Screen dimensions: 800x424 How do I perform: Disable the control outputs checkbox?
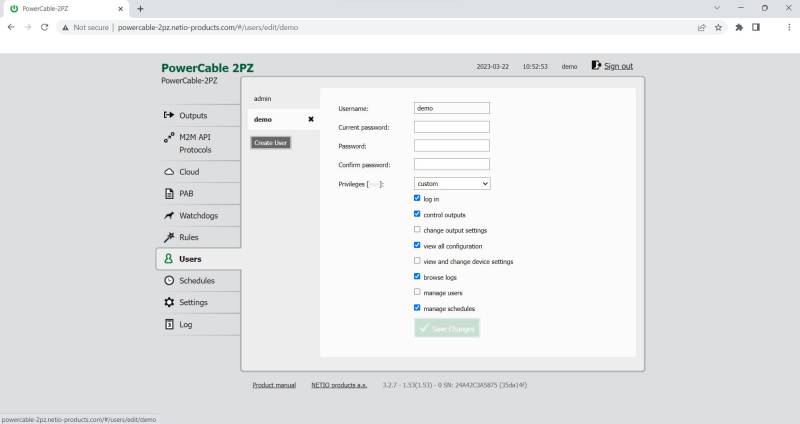pyautogui.click(x=417, y=214)
